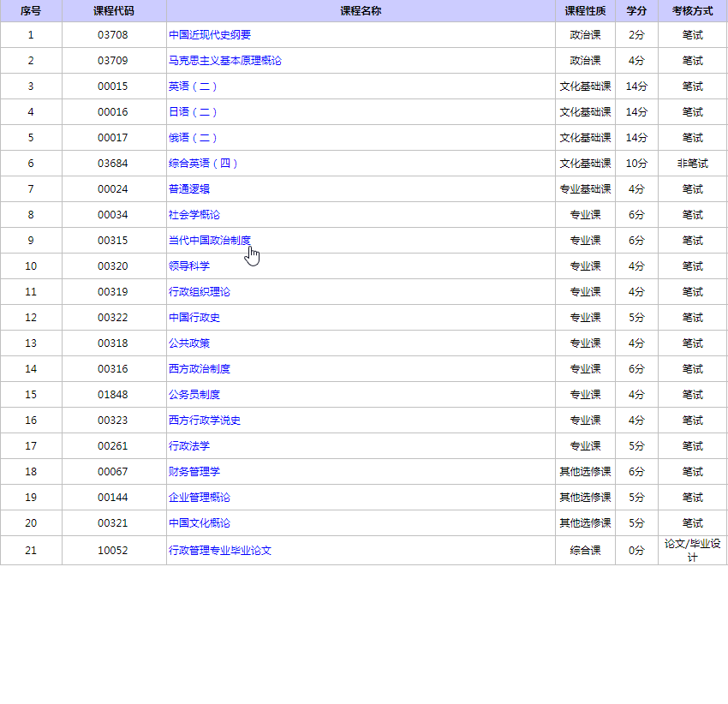Select course code 00316
Viewport: 728px width, 704px height.
113,369
